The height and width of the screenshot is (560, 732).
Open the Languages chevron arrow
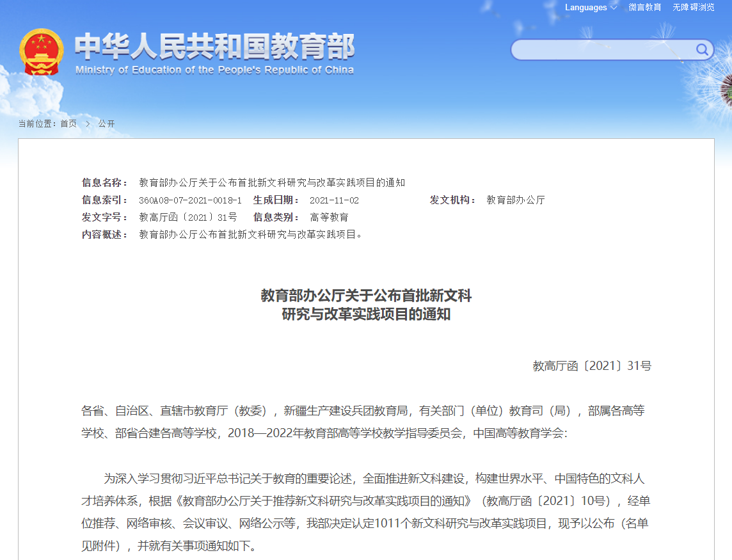click(x=614, y=8)
